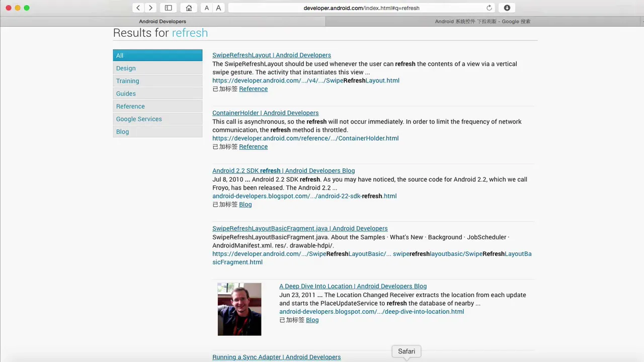Screen dimensions: 644x362
Task: Decrease text size with small A
Action: click(207, 8)
